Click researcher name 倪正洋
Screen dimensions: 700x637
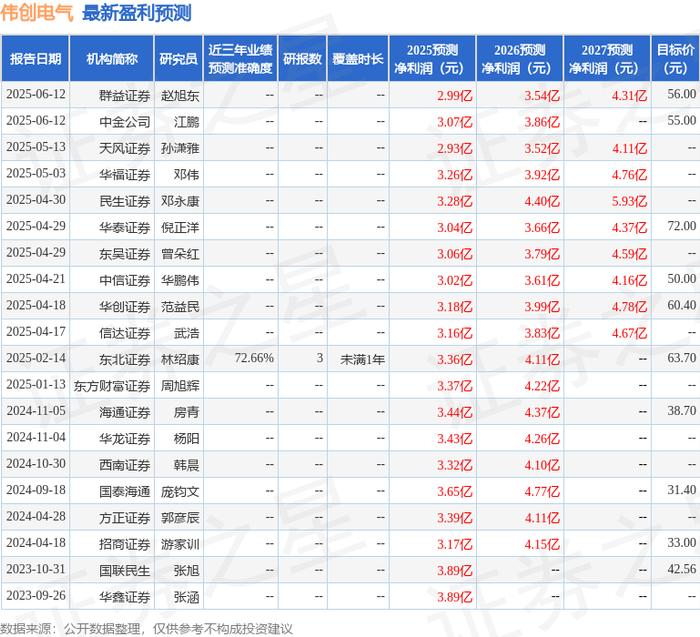pyautogui.click(x=180, y=227)
